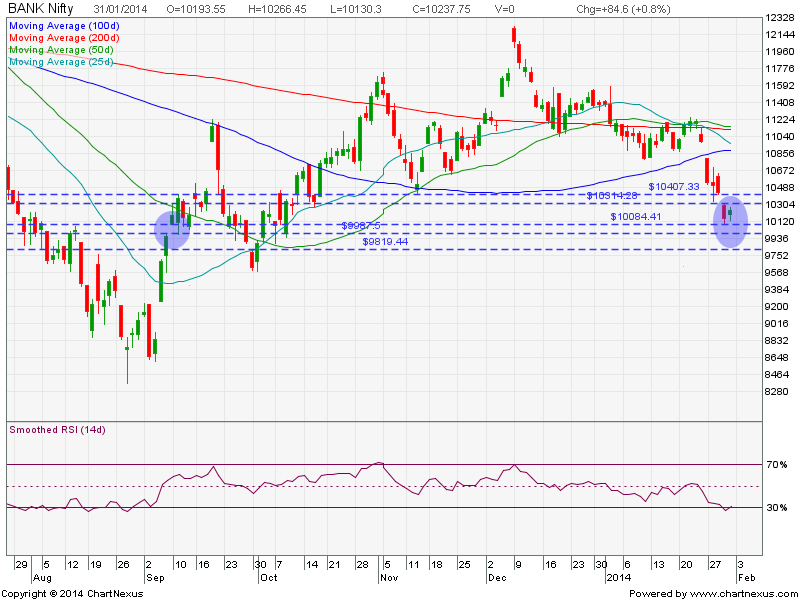The height and width of the screenshot is (600, 800).
Task: Click the Sep month label on time axis
Action: point(155,578)
